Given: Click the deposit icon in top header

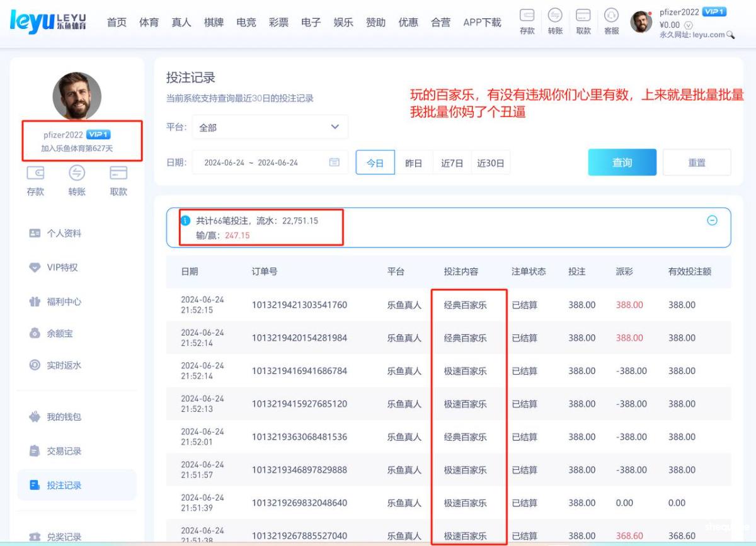Looking at the screenshot, I should [527, 16].
